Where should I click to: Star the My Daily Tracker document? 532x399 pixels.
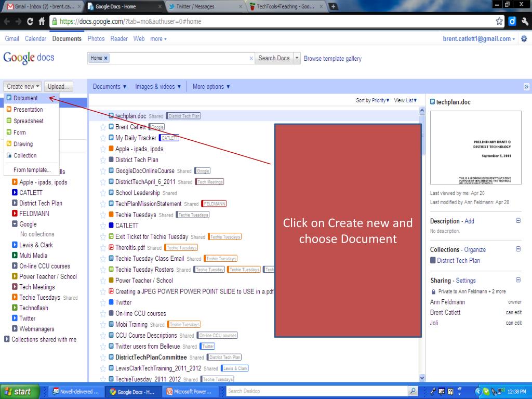point(103,138)
